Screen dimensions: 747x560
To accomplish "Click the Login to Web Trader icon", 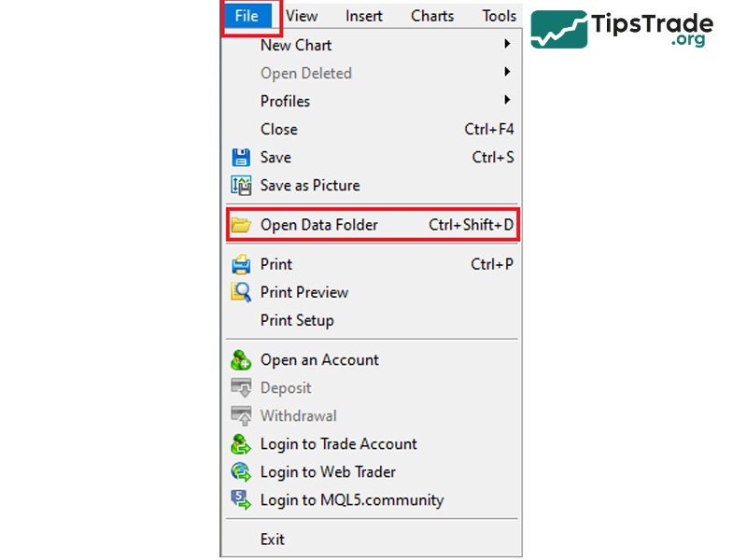I will click(x=241, y=472).
